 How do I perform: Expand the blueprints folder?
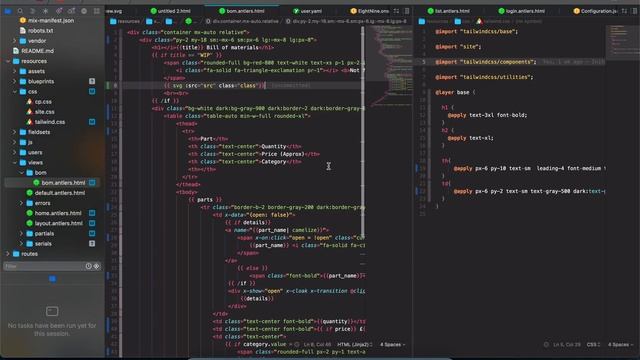coord(15,82)
